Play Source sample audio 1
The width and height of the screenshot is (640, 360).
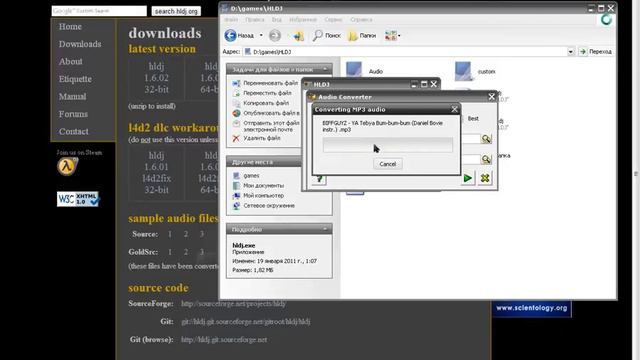[x=170, y=234]
